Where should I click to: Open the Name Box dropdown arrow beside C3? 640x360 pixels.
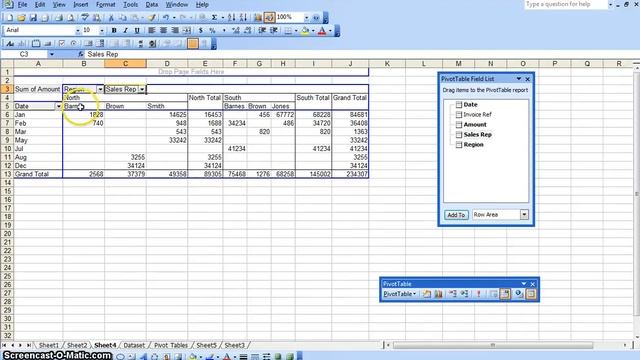[x=52, y=54]
